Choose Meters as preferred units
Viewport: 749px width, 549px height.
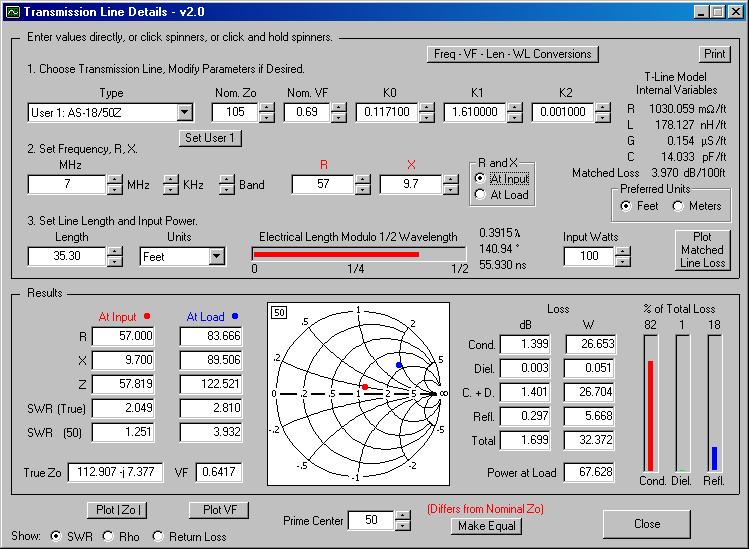(x=680, y=206)
